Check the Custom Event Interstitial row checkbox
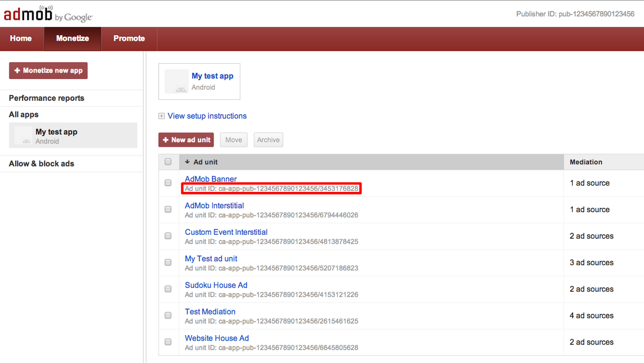Viewport: 644px width, 363px height. coord(168,236)
